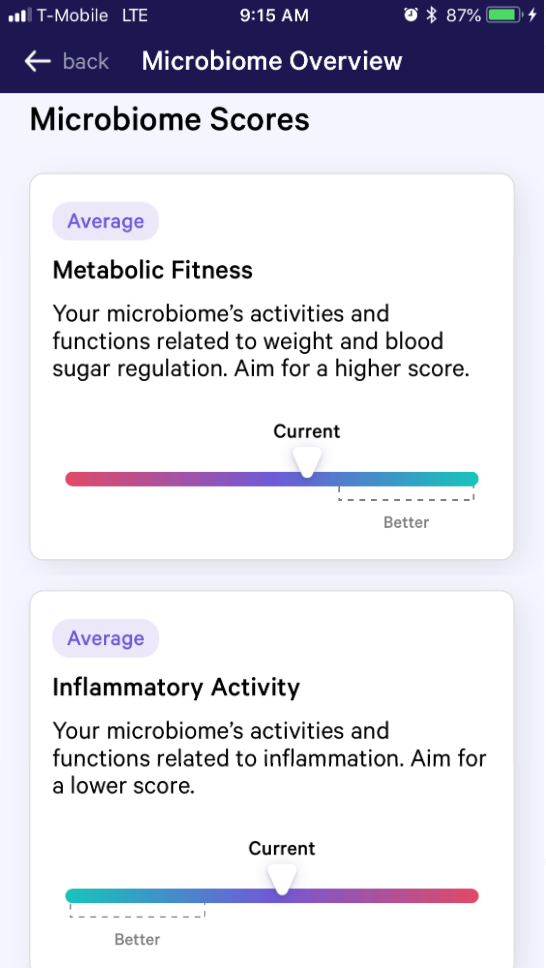Tap the Metabolic Fitness current score marker
Viewport: 546px width, 968px height.
pos(307,463)
